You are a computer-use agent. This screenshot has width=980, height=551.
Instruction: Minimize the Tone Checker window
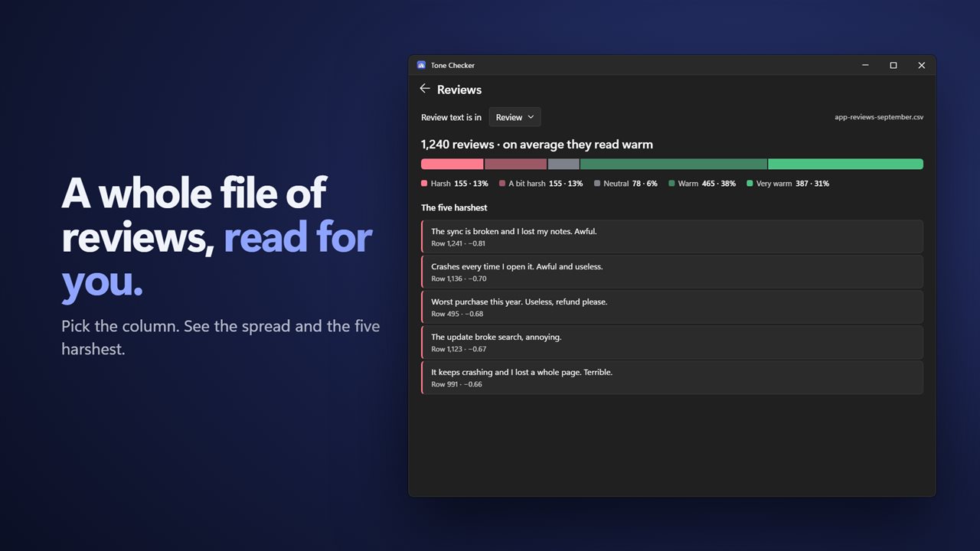(865, 65)
